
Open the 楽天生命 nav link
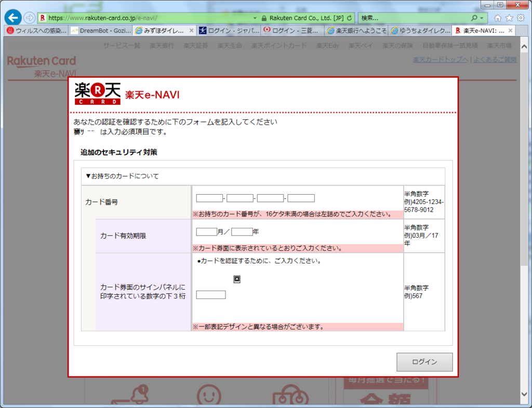coord(229,45)
